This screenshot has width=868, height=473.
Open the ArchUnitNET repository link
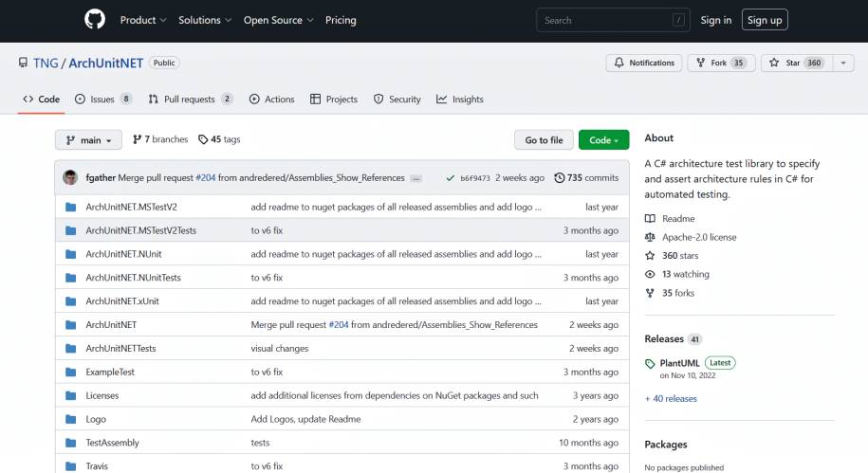(105, 64)
